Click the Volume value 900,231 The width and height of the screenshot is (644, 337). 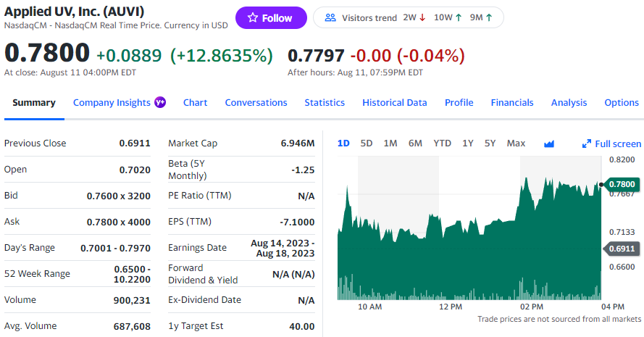132,301
